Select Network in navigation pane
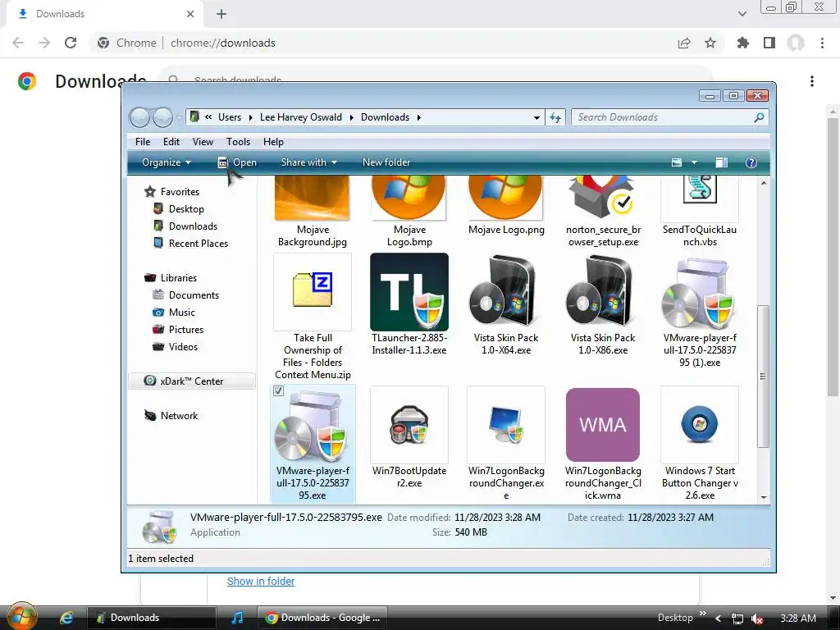840x630 pixels. click(x=179, y=415)
